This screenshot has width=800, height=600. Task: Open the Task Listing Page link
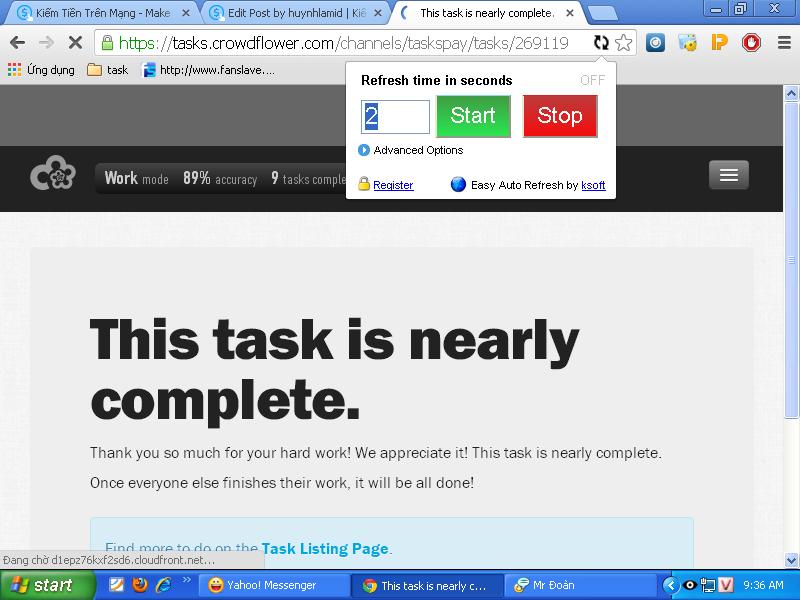[325, 548]
